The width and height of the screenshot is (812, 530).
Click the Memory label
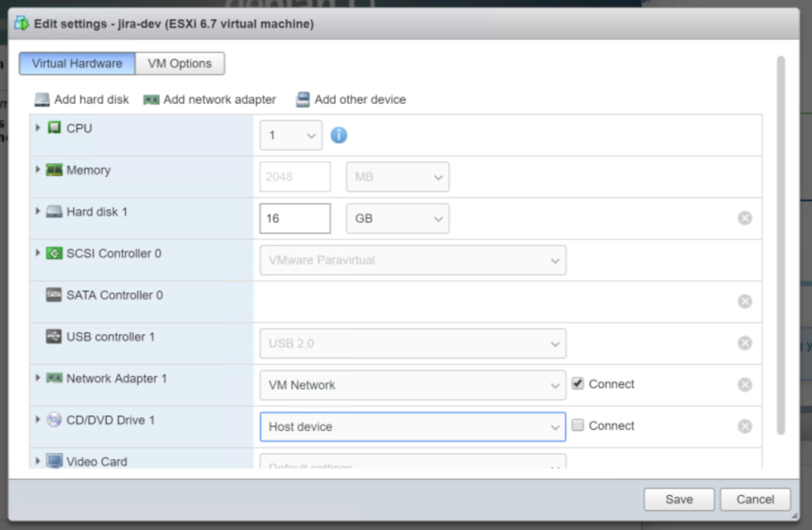pos(89,171)
